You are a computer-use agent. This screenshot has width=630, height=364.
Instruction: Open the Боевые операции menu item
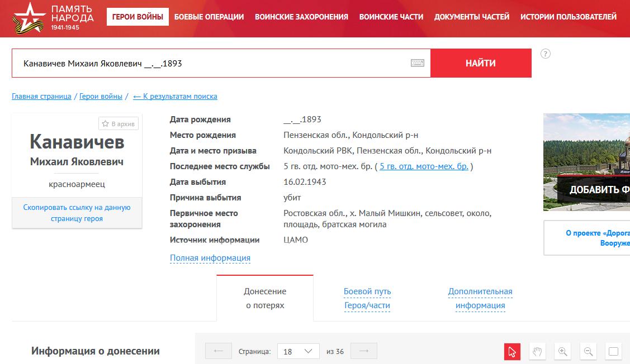click(x=209, y=17)
